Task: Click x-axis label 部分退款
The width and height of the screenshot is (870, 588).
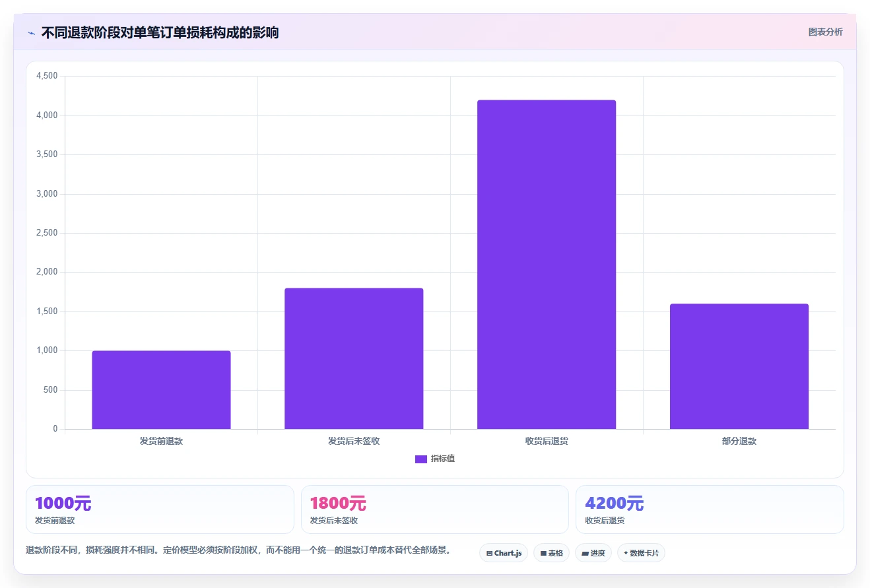Action: pyautogui.click(x=739, y=441)
